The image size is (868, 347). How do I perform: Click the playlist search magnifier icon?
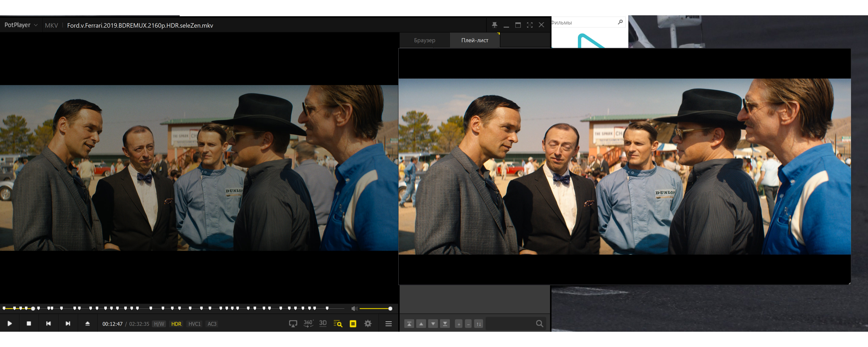coord(539,323)
